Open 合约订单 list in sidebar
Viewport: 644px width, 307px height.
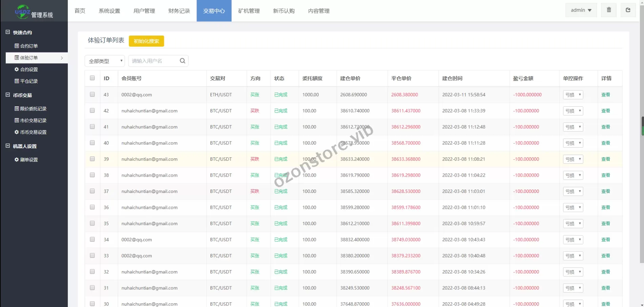pos(26,46)
